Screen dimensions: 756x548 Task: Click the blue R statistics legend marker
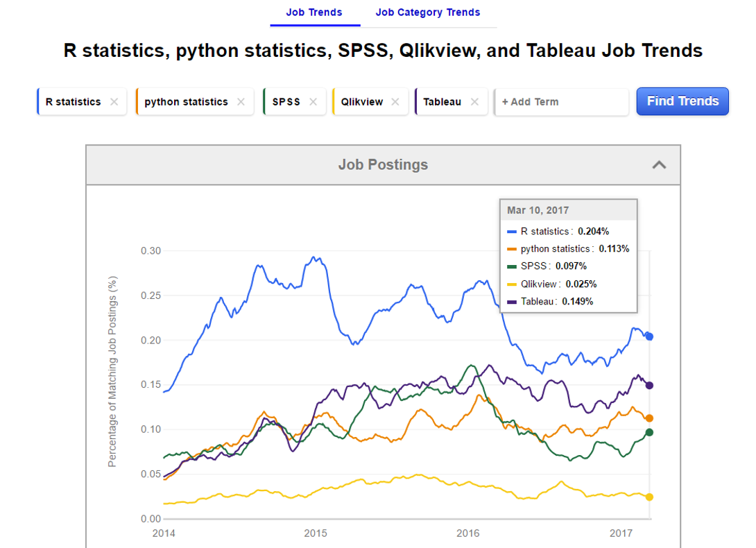(511, 231)
